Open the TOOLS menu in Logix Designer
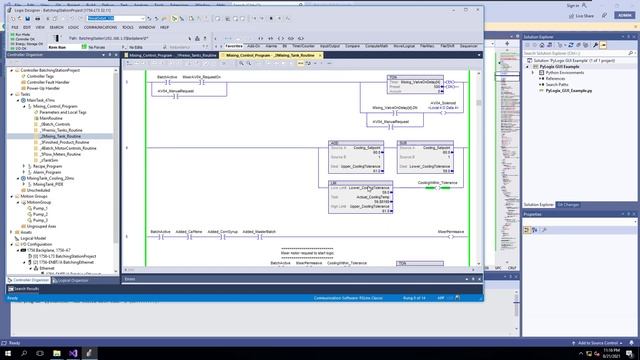This screenshot has height=360, width=640. click(x=128, y=27)
